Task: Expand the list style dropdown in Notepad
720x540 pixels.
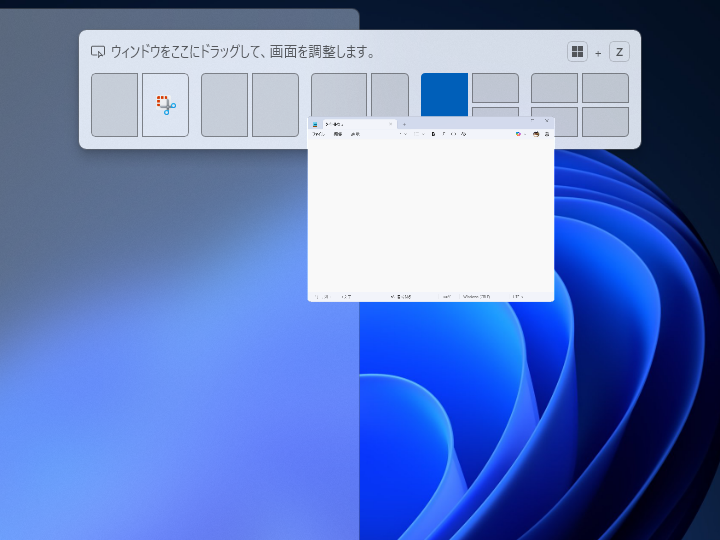Action: click(419, 134)
